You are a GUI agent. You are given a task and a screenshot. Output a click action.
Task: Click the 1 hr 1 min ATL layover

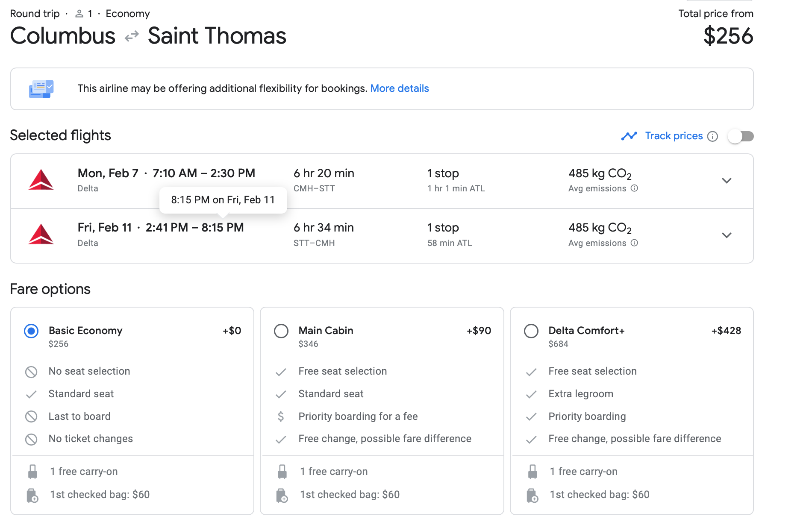tap(456, 188)
